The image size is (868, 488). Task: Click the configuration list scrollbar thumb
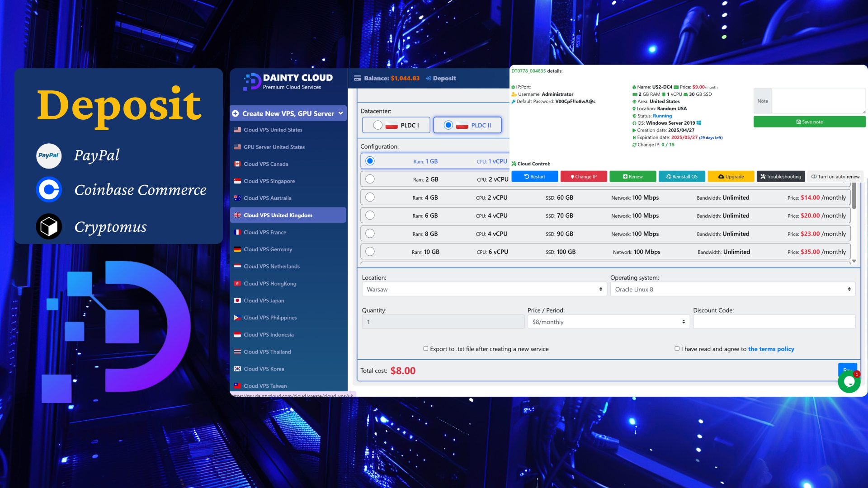coord(854,195)
